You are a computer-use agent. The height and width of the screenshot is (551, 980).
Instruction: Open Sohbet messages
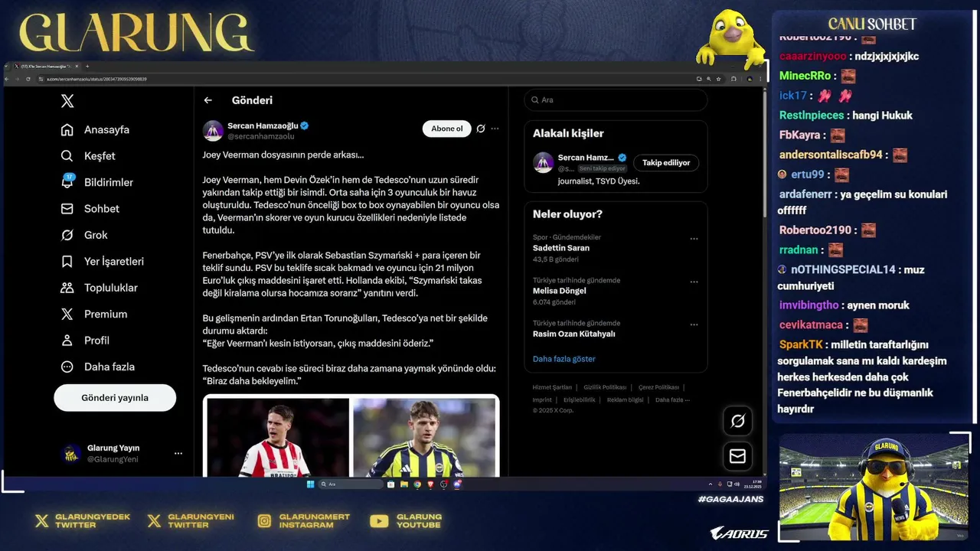[x=90, y=209]
